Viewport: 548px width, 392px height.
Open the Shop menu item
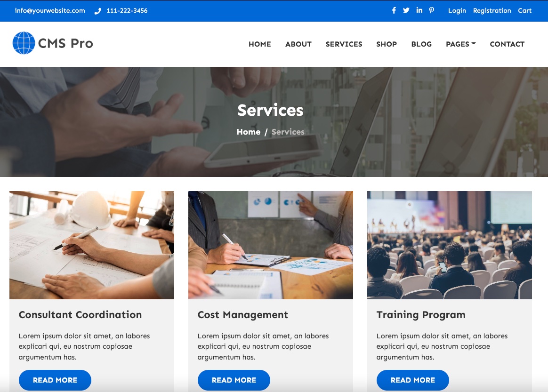[387, 44]
